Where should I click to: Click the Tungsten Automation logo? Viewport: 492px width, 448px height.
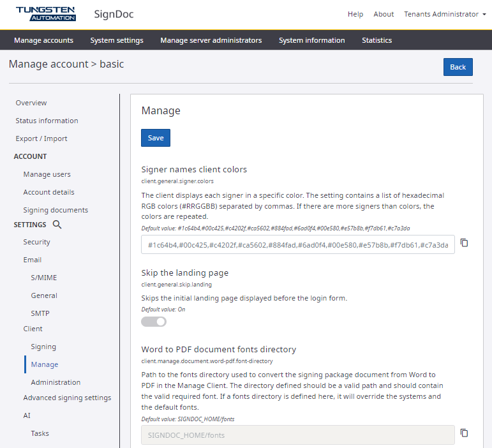(x=45, y=14)
